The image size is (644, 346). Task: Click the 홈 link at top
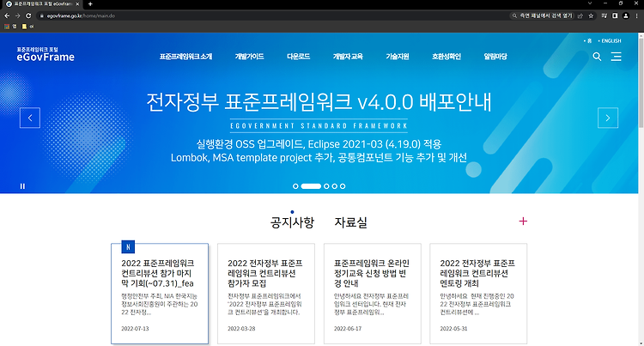pos(588,41)
